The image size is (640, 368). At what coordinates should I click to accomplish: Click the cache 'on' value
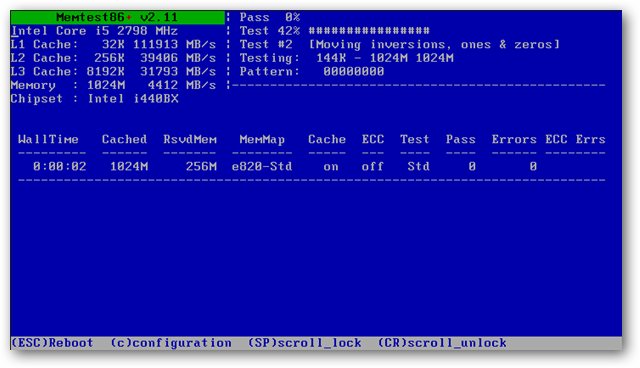(x=331, y=167)
